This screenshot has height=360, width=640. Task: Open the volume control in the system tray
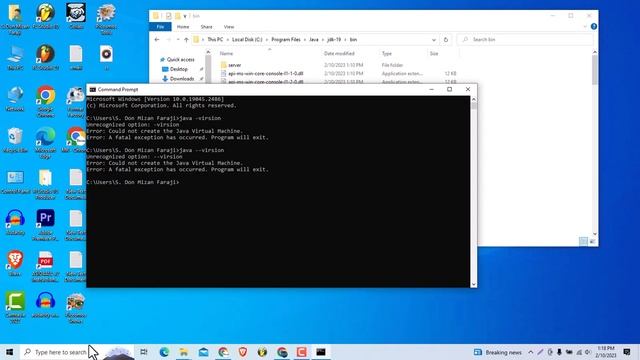pos(588,352)
